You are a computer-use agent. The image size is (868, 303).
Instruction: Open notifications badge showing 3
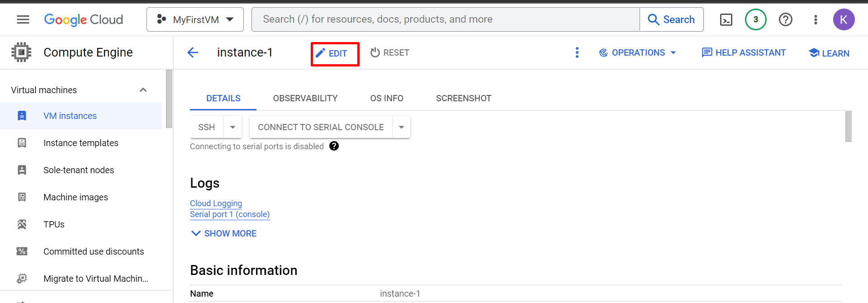point(755,19)
